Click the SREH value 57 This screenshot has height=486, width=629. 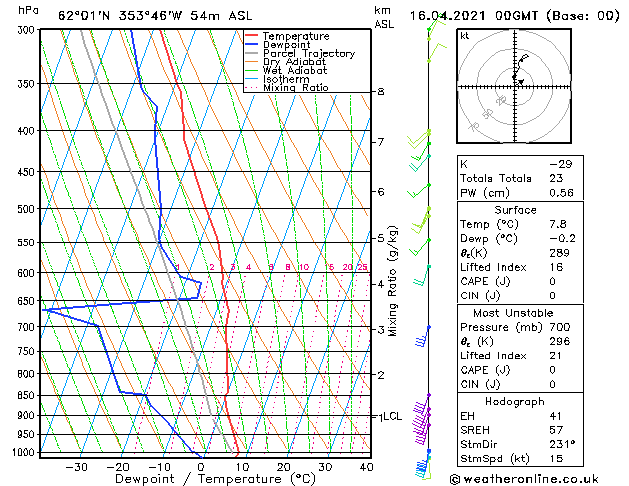click(x=556, y=430)
